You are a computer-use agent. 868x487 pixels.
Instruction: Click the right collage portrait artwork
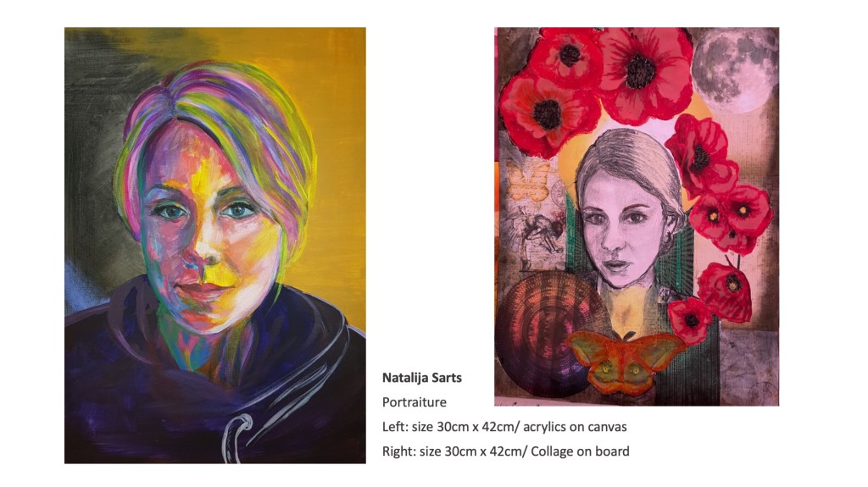(637, 216)
